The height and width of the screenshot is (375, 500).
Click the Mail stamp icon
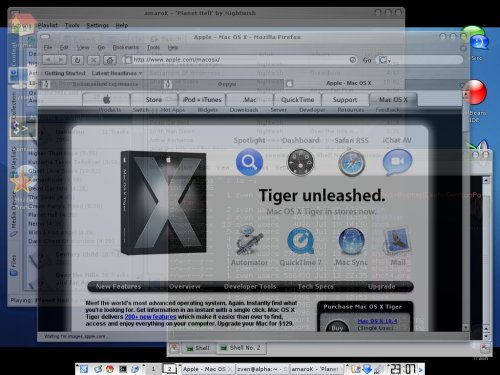[398, 240]
